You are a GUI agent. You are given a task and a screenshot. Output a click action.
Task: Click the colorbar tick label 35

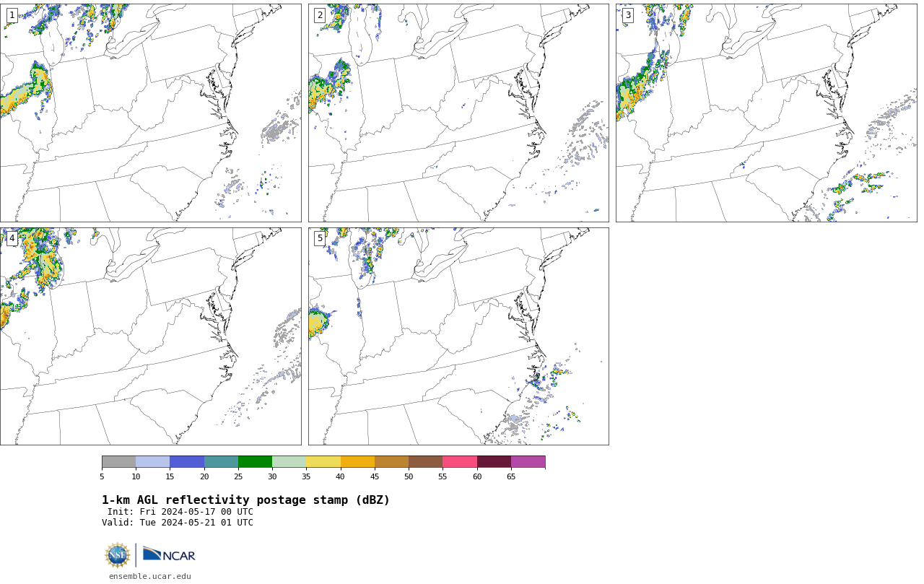[306, 476]
